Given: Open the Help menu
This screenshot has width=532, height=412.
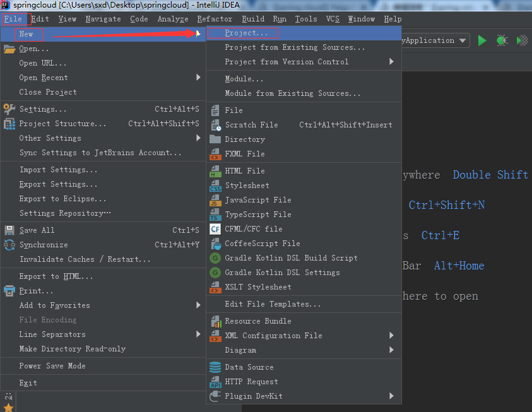Looking at the screenshot, I should 393,19.
